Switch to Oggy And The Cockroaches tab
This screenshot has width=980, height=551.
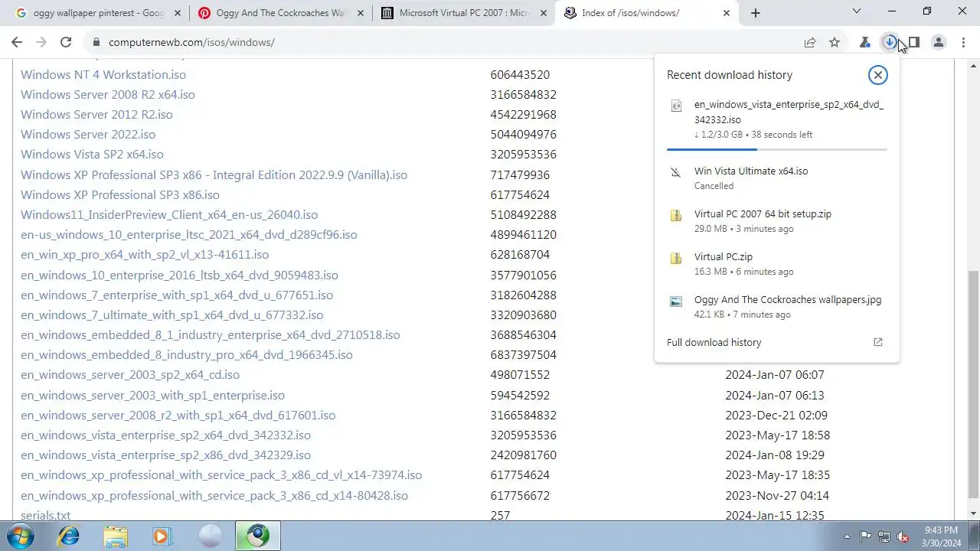[280, 13]
